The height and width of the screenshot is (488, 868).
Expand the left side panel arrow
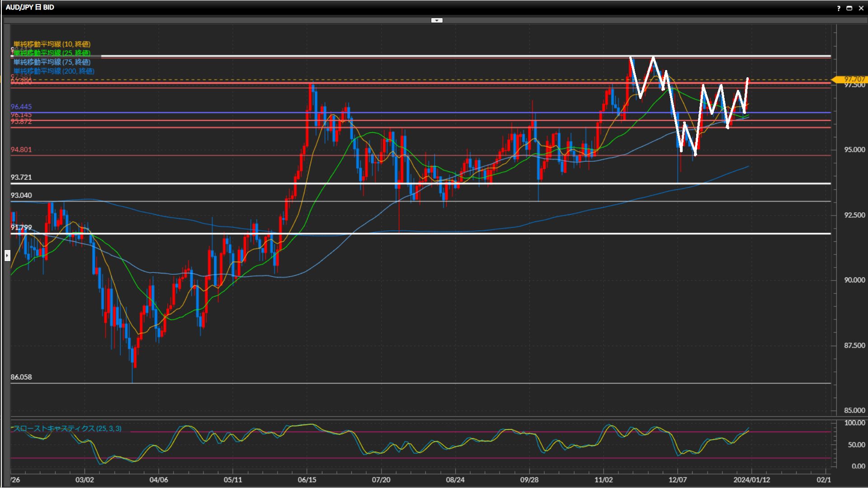click(x=7, y=255)
